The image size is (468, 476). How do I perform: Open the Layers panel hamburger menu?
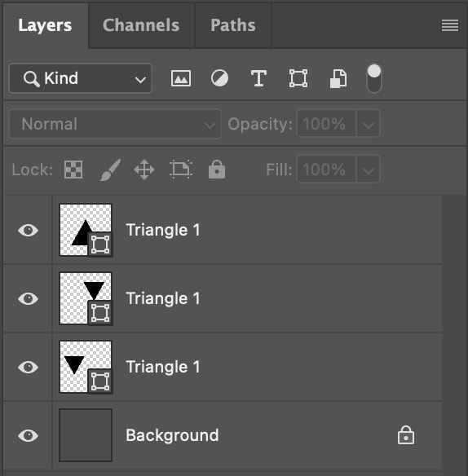click(450, 25)
